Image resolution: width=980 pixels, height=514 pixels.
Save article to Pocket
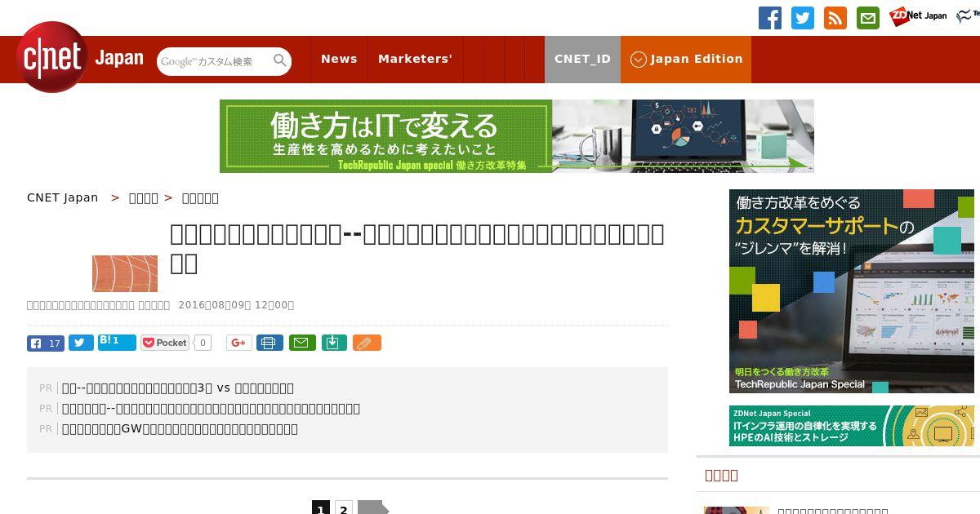165,343
